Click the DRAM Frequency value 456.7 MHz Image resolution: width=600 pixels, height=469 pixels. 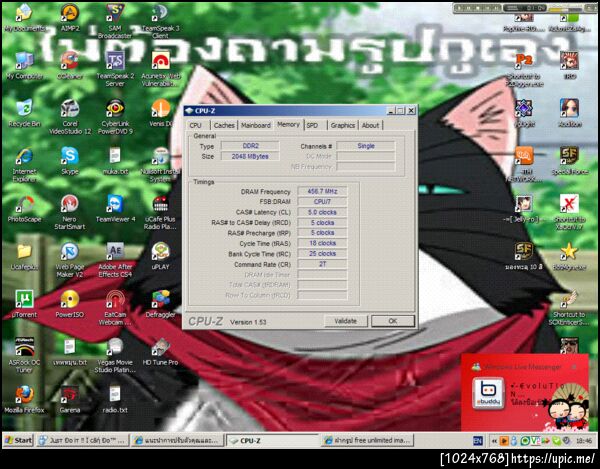point(322,191)
